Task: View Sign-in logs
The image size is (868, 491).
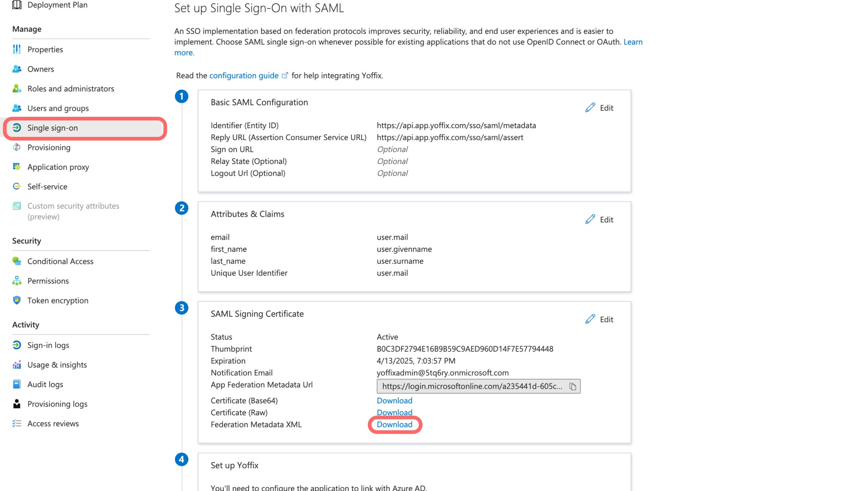Action: pos(48,345)
